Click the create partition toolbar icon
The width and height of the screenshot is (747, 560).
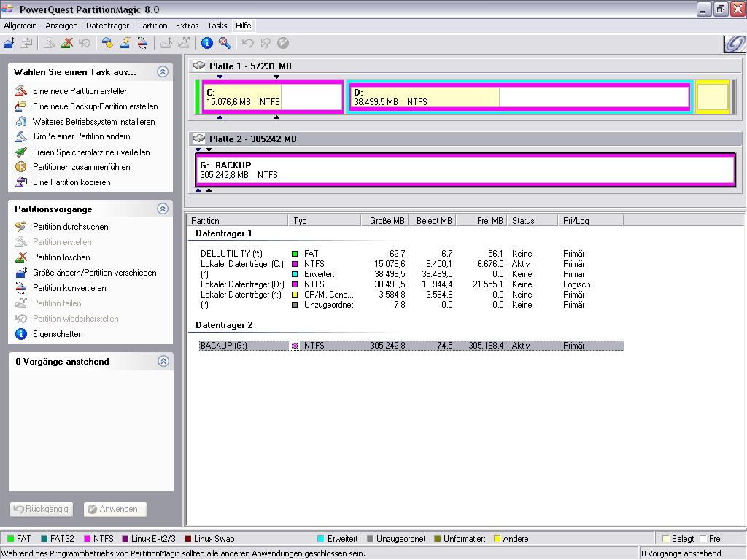pyautogui.click(x=49, y=43)
